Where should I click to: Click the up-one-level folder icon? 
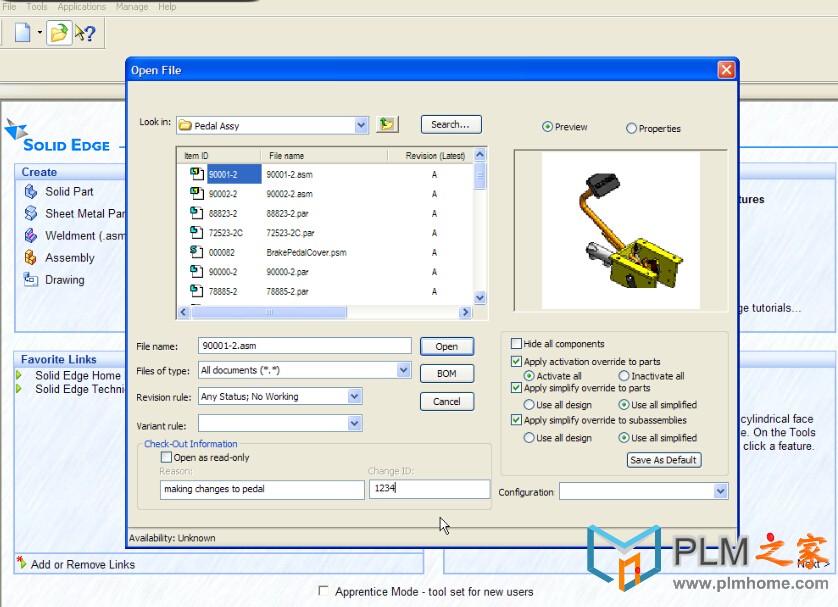pos(387,124)
